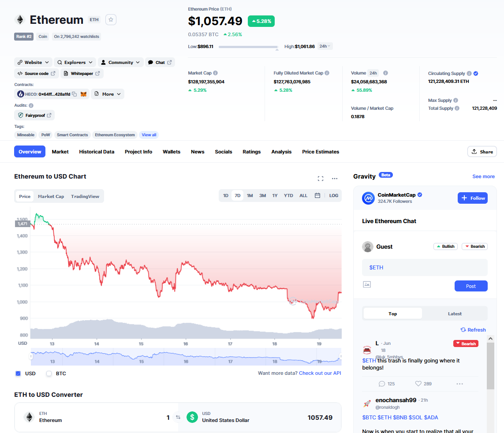This screenshot has width=504, height=433.
Task: Expand the Explorers dropdown
Action: [x=75, y=62]
